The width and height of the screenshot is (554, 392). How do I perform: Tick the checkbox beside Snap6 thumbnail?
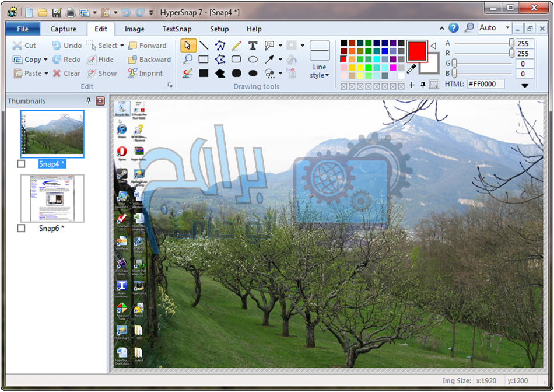pyautogui.click(x=21, y=229)
